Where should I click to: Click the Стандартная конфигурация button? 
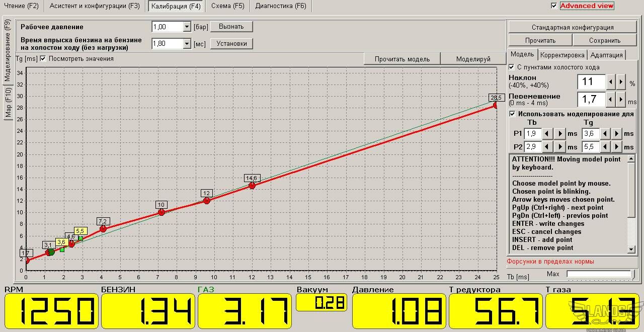572,27
